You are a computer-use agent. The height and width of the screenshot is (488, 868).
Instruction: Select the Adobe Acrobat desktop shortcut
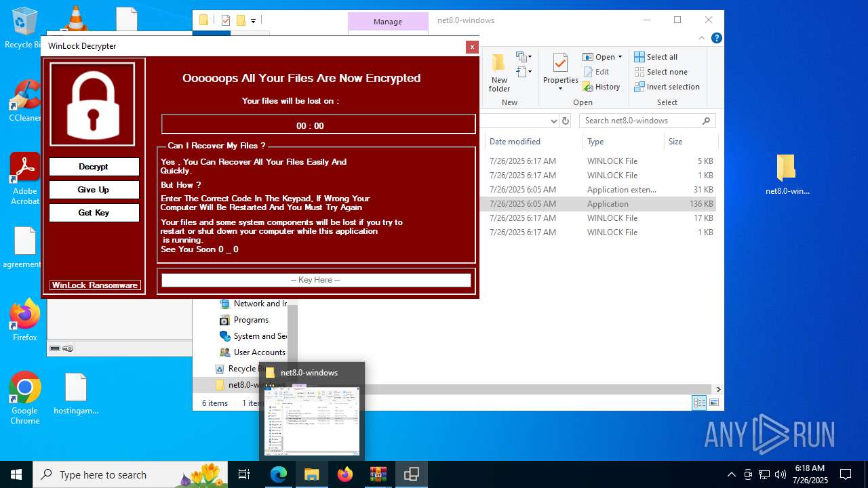point(24,178)
